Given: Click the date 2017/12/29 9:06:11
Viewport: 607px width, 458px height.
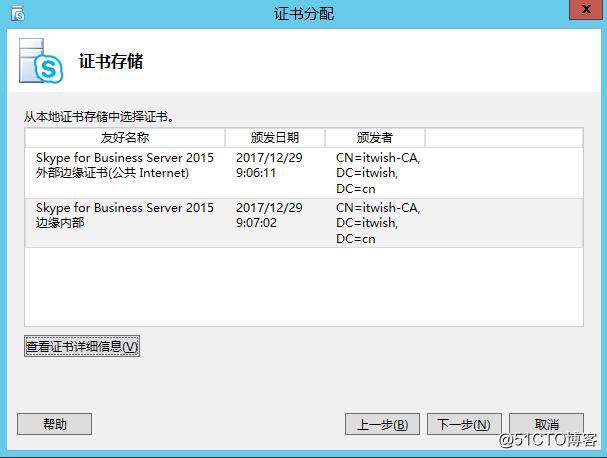Looking at the screenshot, I should (269, 165).
